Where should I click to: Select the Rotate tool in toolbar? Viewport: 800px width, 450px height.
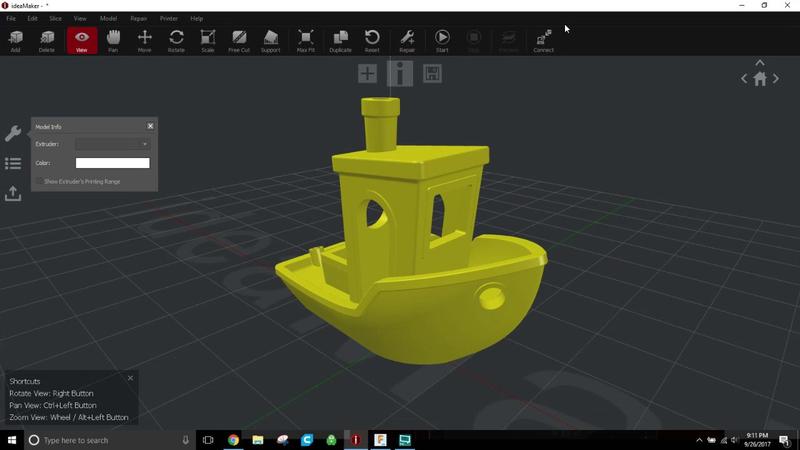(x=176, y=40)
